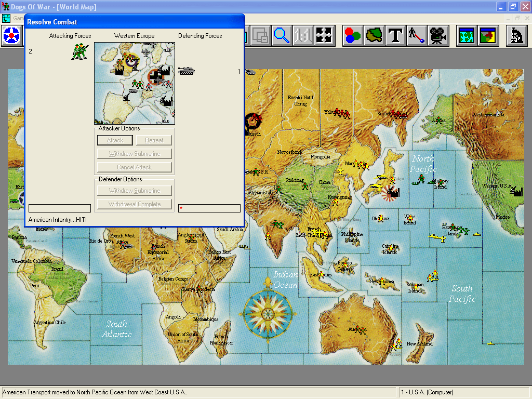
Task: Click attacker's Withdraw Submarine button
Action: click(x=135, y=154)
